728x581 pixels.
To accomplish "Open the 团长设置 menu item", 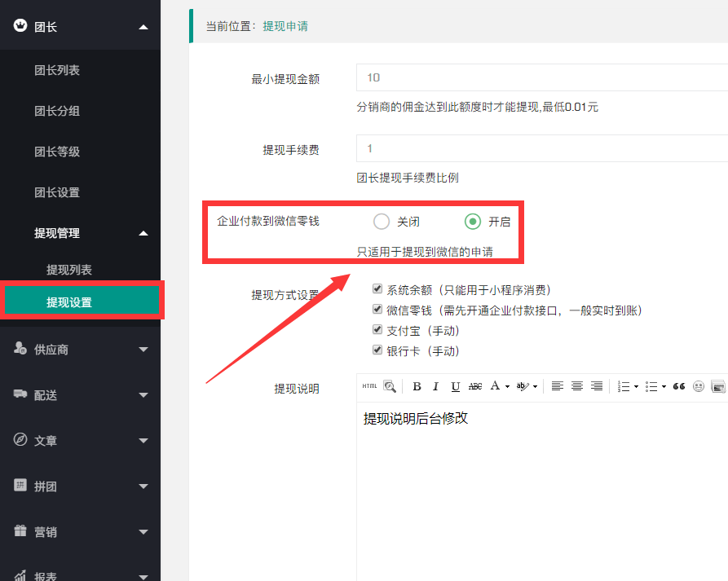I will click(x=57, y=192).
